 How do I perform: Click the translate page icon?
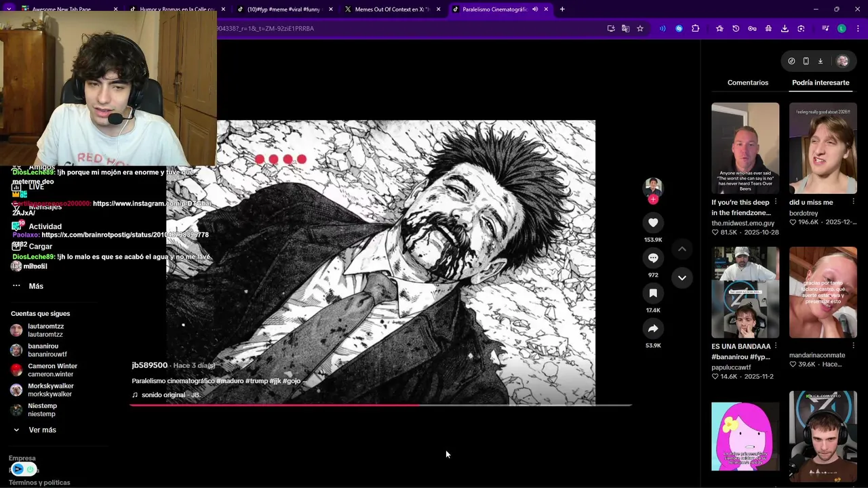(x=625, y=28)
